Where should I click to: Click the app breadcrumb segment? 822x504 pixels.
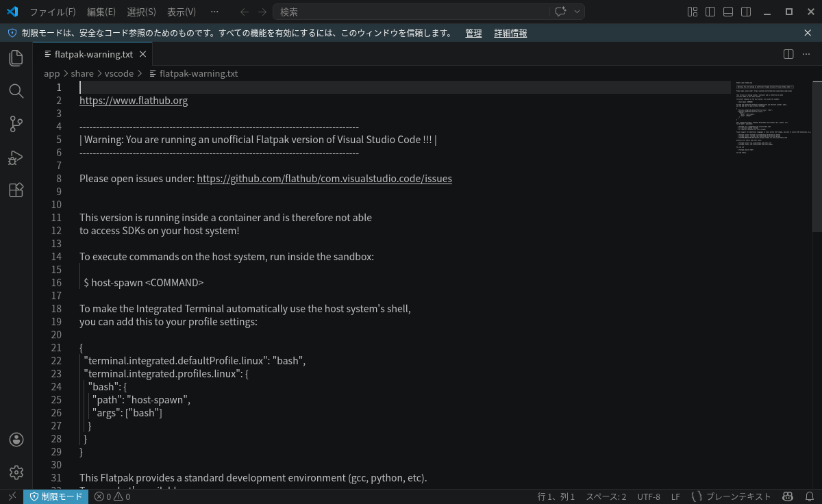tap(52, 73)
